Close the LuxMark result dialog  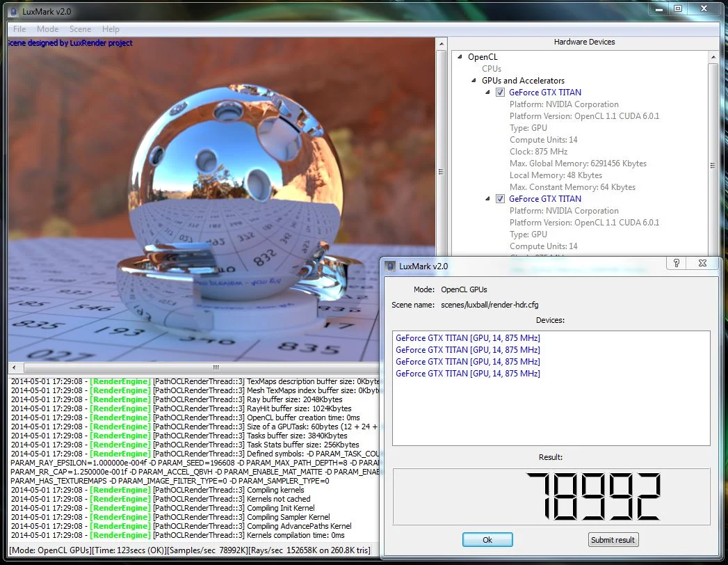[x=702, y=263]
